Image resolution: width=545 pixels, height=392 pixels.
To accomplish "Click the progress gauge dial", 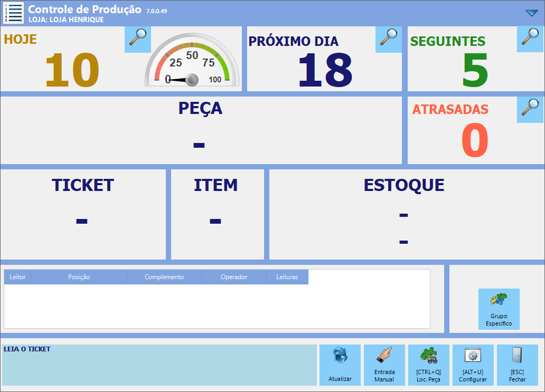I will [x=192, y=60].
